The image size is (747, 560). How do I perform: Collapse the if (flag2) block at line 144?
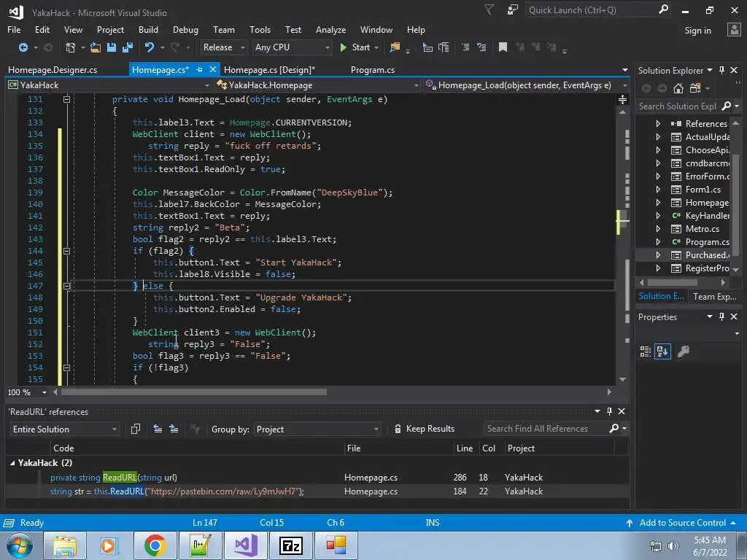(66, 251)
